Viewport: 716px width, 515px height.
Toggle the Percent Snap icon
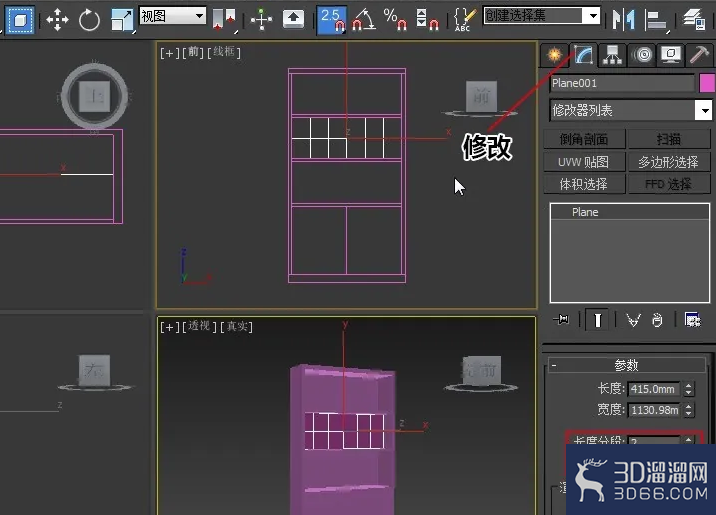[395, 20]
